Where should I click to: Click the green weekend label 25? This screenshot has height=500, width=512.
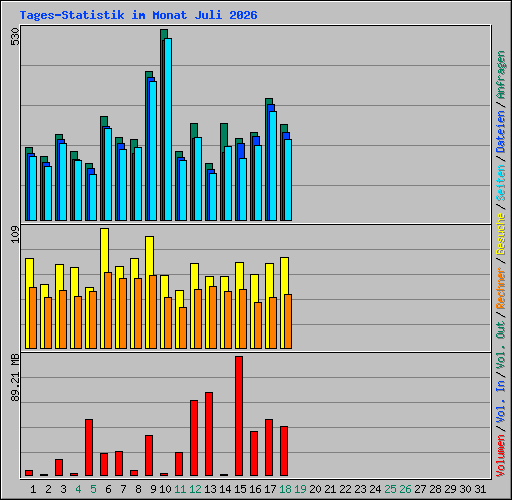tap(390, 489)
